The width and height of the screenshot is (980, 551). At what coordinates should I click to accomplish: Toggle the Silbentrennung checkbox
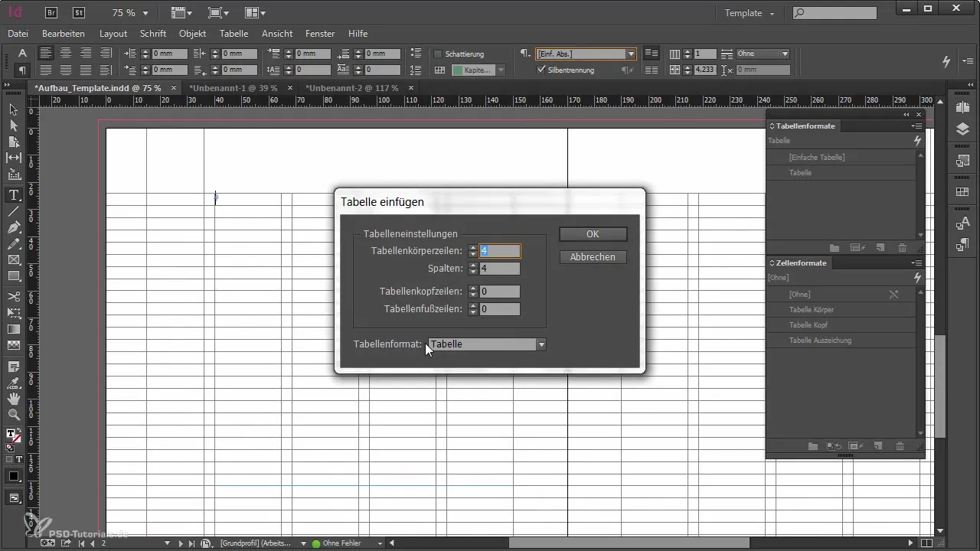tap(541, 70)
